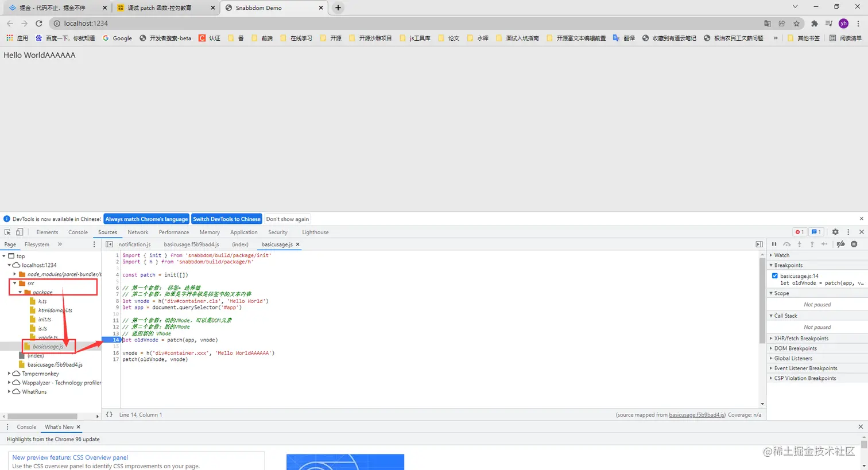868x470 pixels.
Task: Expand the node_modules/parcel-bundler folder
Action: coord(15,274)
